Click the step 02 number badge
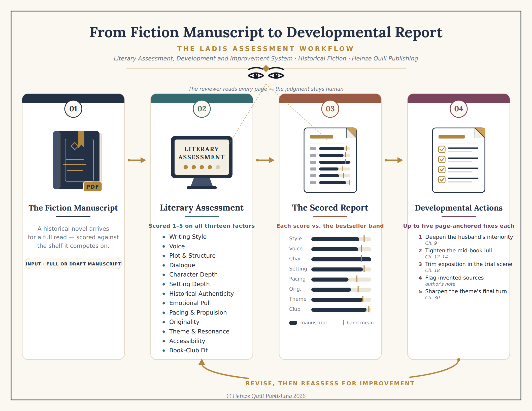 [202, 109]
